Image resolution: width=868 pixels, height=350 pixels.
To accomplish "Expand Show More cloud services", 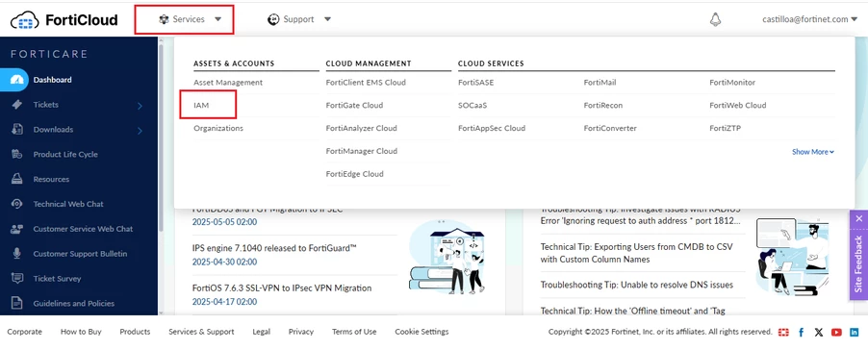I will click(x=812, y=152).
